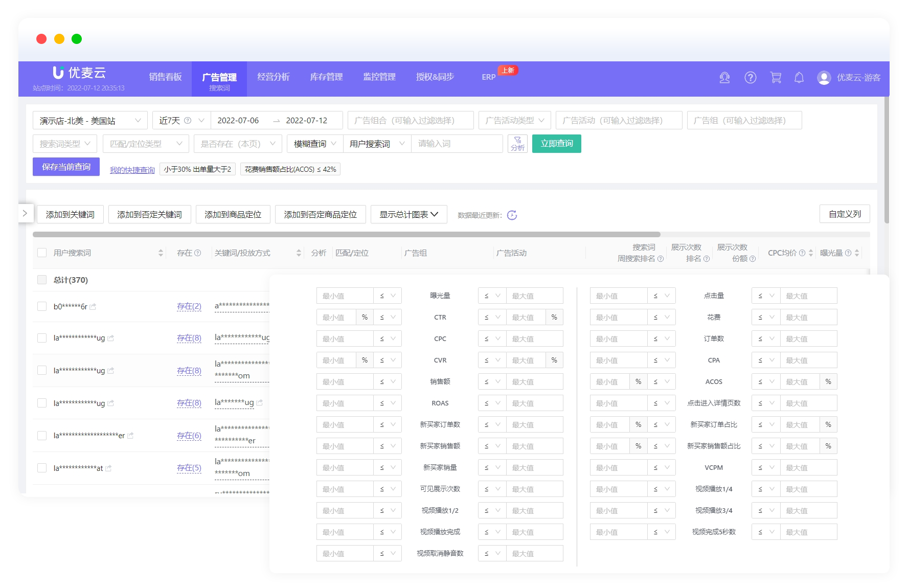Switch to the 销售看板 tab
The image size is (908, 588).
click(165, 77)
